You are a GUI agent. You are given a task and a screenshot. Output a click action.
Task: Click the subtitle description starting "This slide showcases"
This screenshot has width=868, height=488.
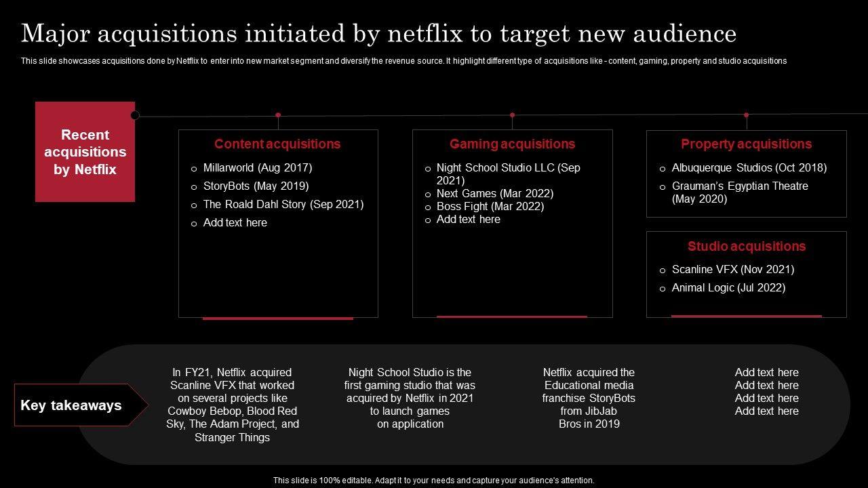pyautogui.click(x=404, y=61)
